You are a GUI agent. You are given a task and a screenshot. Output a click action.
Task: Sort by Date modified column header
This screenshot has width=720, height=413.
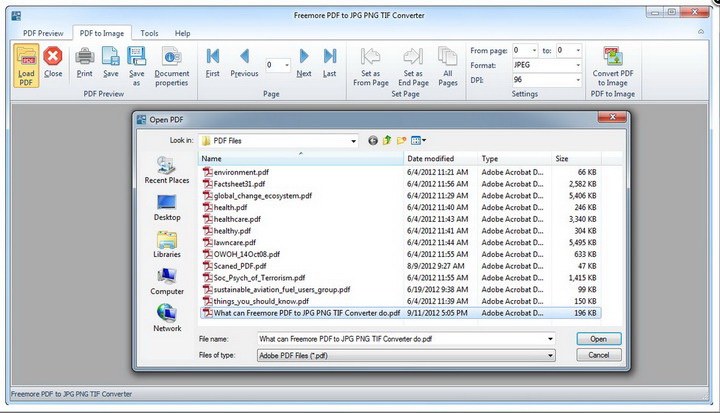[x=441, y=158]
